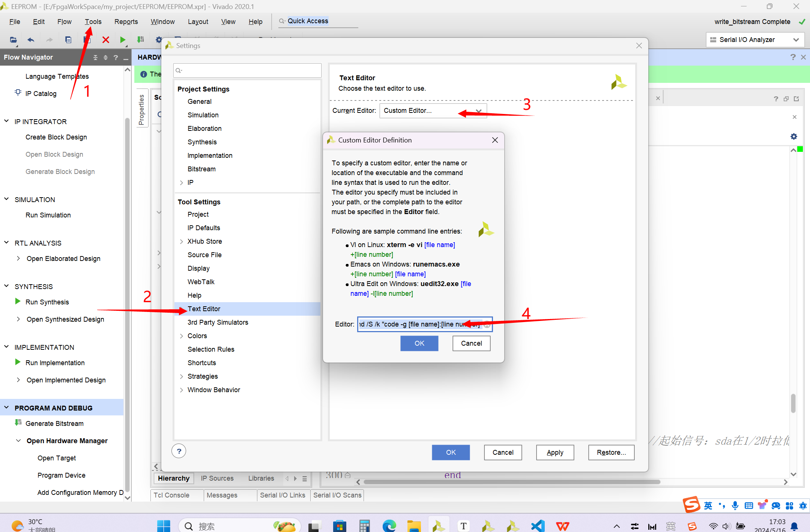Click the Undo arrow in toolbar
The height and width of the screenshot is (532, 810).
31,40
